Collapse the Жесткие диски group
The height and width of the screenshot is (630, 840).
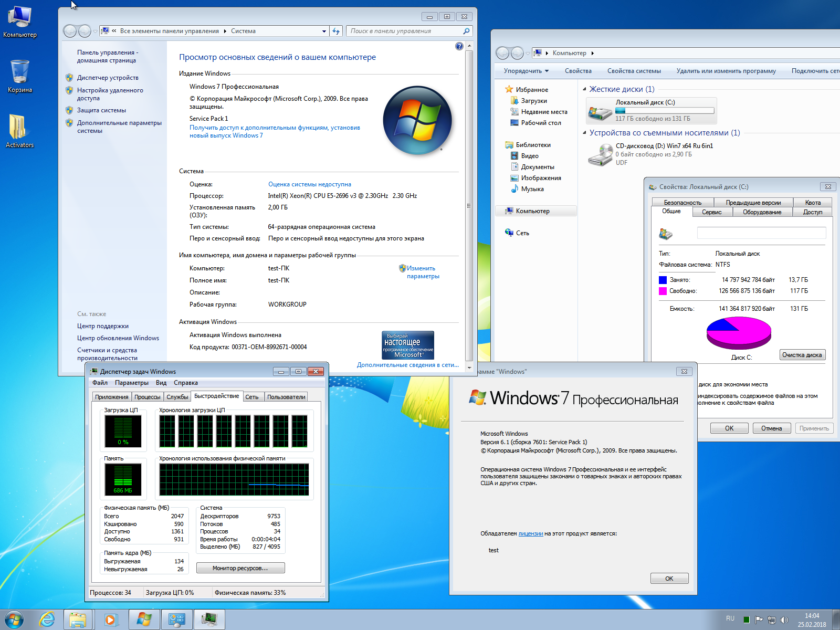pyautogui.click(x=585, y=89)
